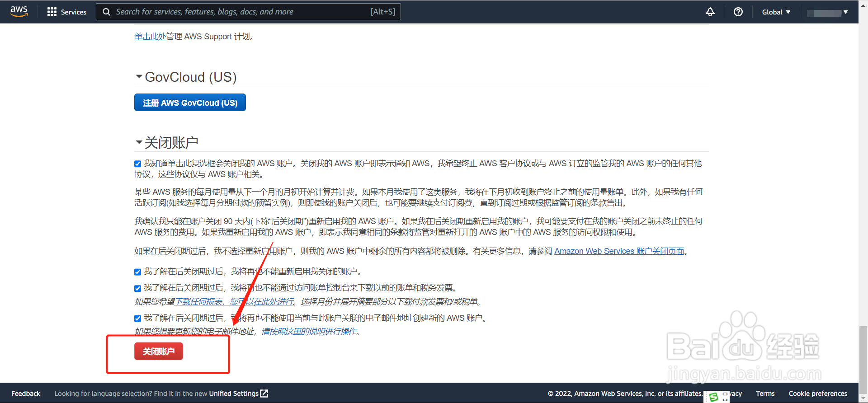
Task: Click the green S input method icon
Action: click(714, 397)
